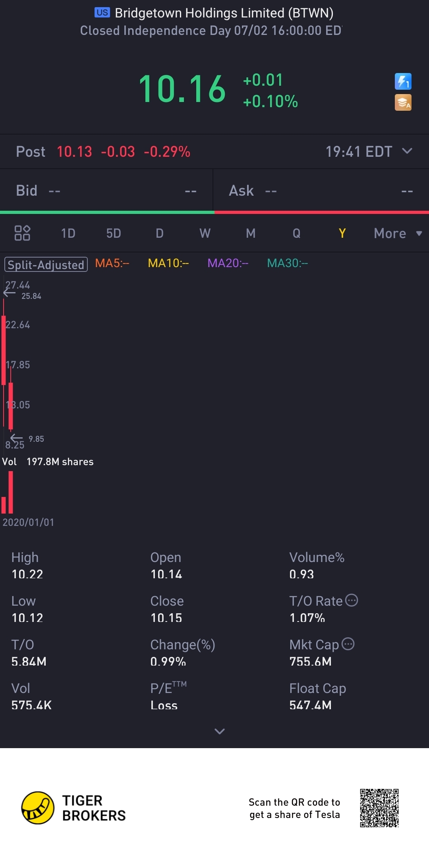Tap the Bid price panel
The width and height of the screenshot is (429, 868).
click(106, 191)
